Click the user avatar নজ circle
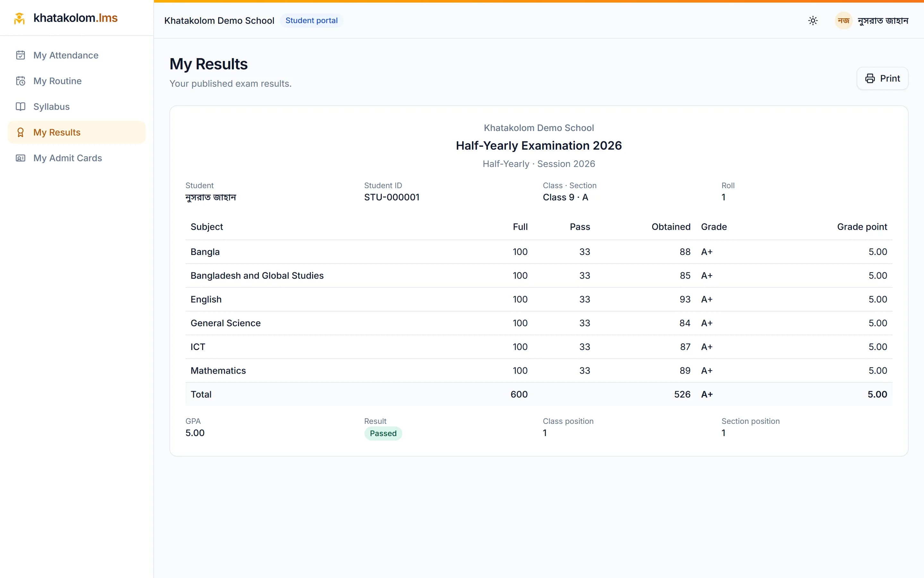 coord(843,21)
